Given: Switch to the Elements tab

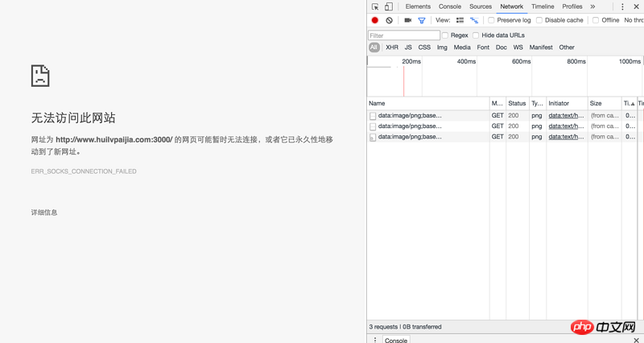Looking at the screenshot, I should pos(418,6).
